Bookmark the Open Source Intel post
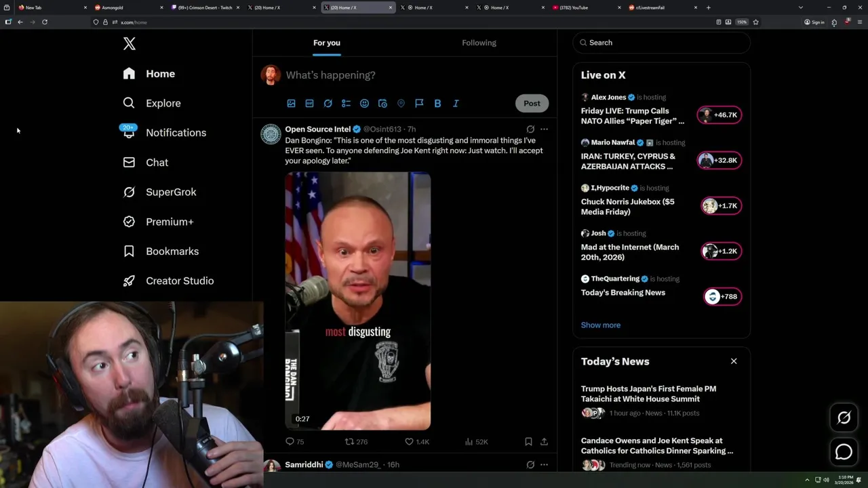Viewport: 868px width, 488px height. 528,442
